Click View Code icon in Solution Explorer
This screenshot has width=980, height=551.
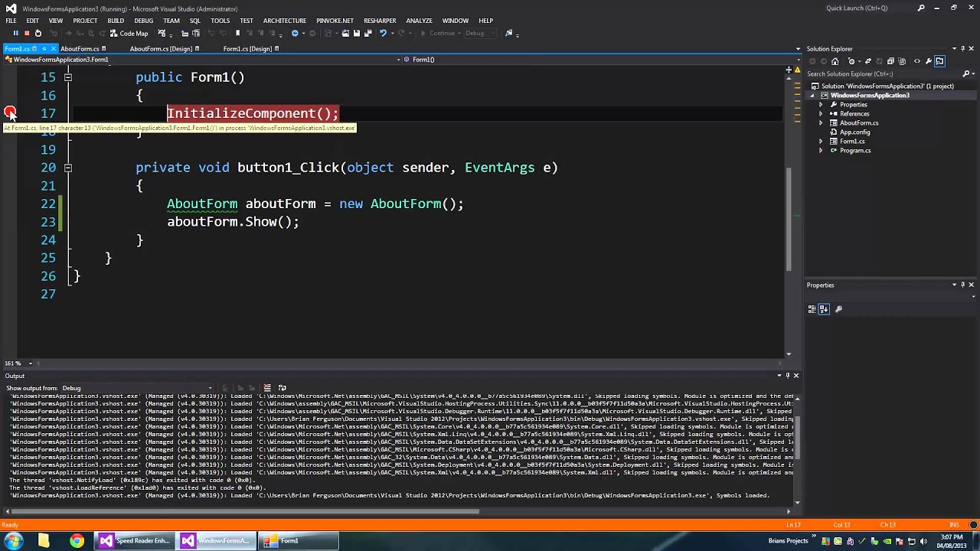tap(917, 61)
